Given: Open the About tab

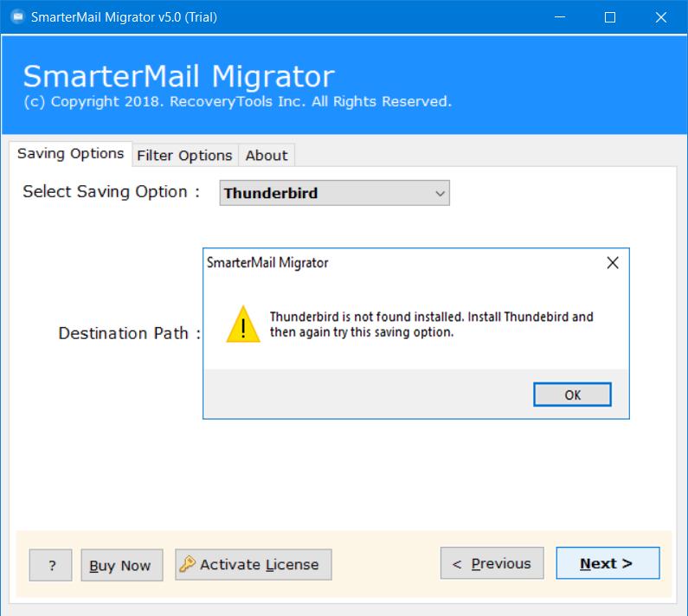Looking at the screenshot, I should click(x=267, y=156).
